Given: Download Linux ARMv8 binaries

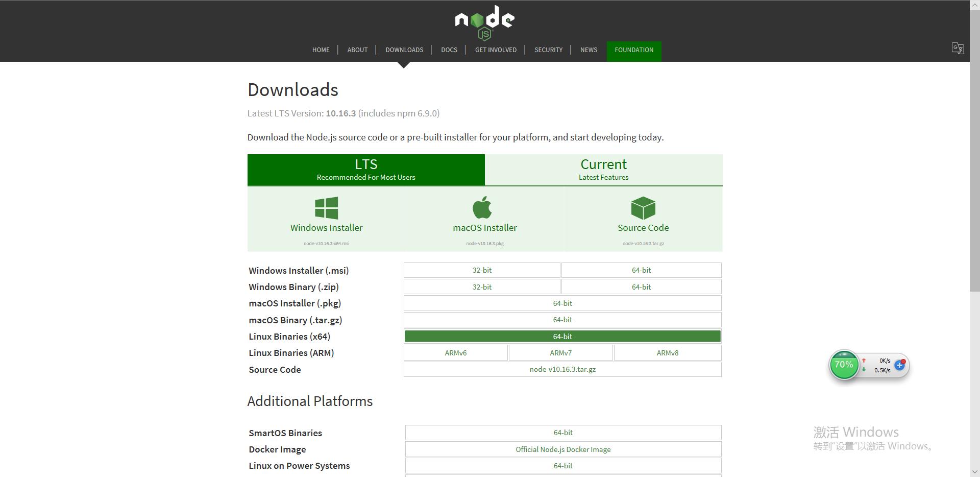Looking at the screenshot, I should (668, 353).
